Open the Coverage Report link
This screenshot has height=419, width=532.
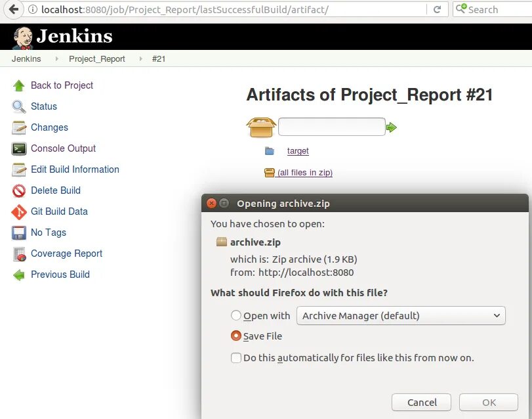(66, 254)
